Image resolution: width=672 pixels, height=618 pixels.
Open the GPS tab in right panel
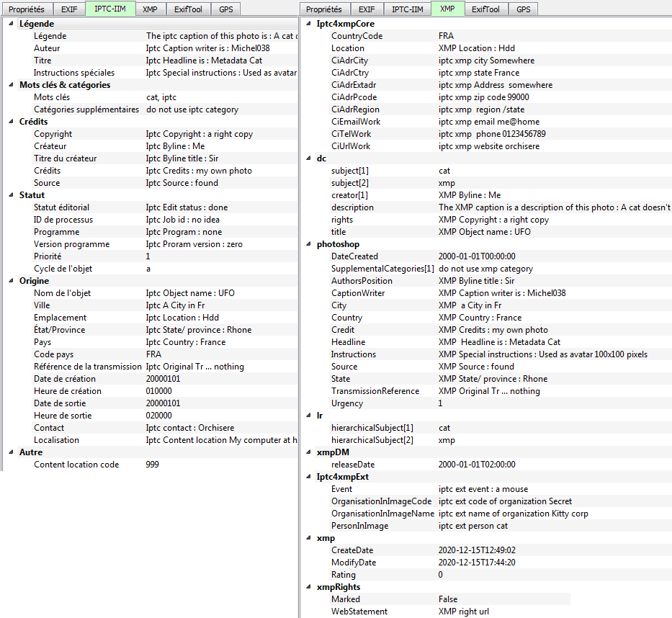click(524, 9)
